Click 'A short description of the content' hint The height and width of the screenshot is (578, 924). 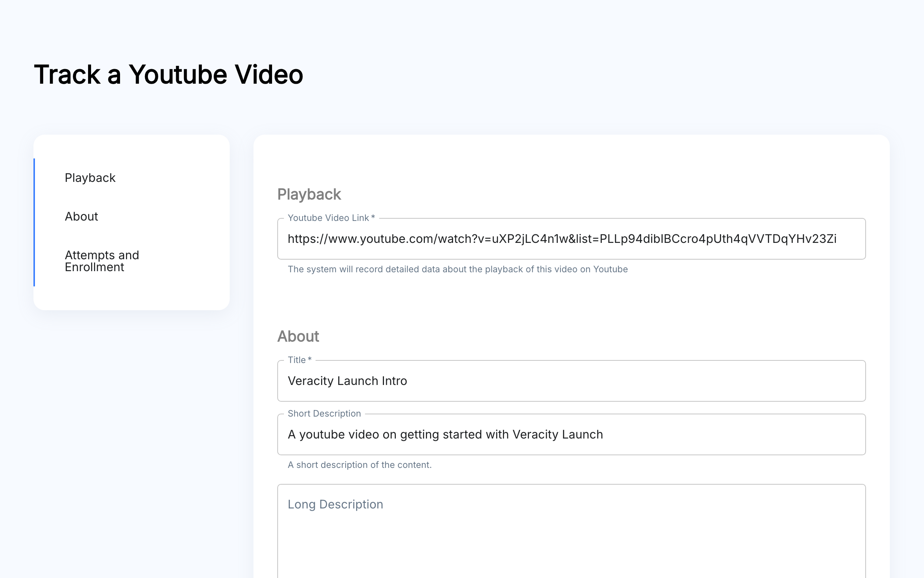point(359,465)
